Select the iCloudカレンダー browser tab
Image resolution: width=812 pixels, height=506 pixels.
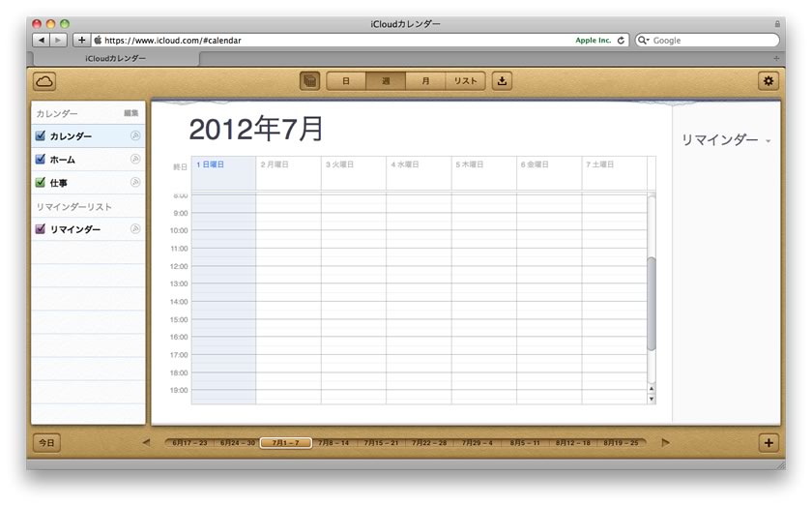[115, 59]
